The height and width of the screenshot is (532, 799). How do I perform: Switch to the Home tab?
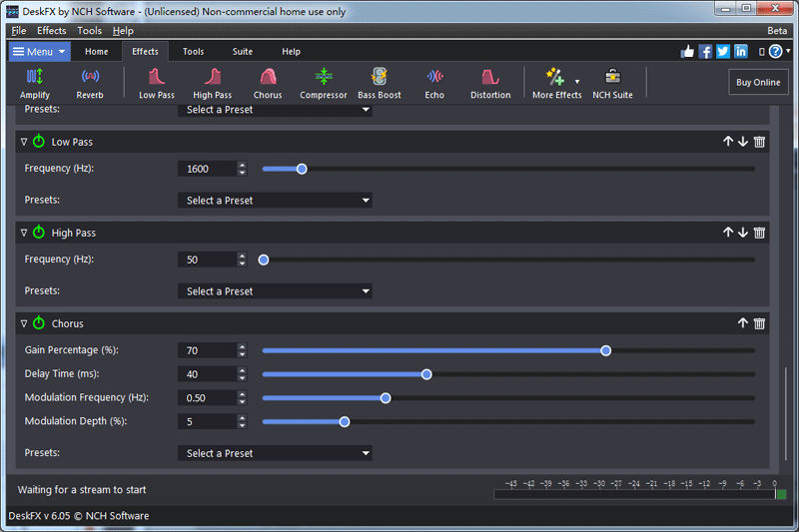[x=96, y=52]
